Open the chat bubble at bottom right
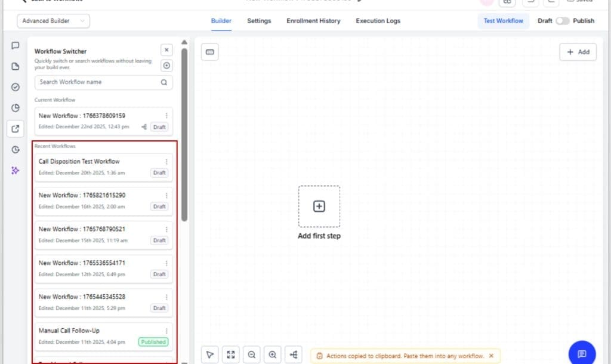 581,353
